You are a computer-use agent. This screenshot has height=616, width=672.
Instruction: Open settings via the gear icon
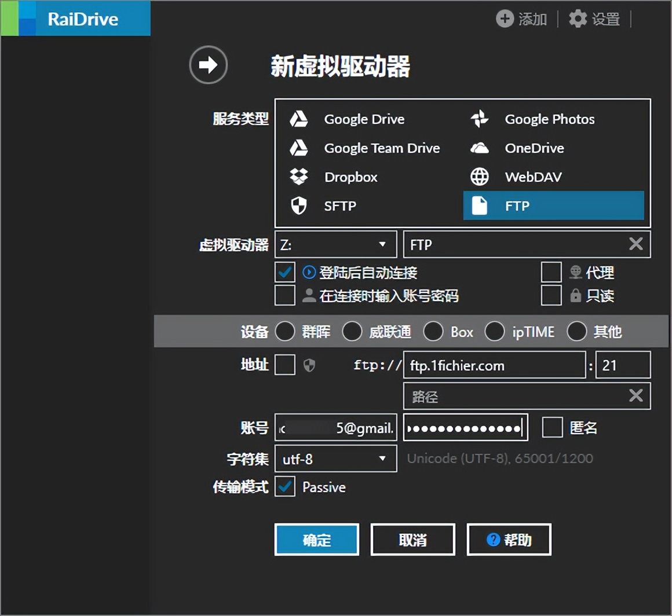578,19
